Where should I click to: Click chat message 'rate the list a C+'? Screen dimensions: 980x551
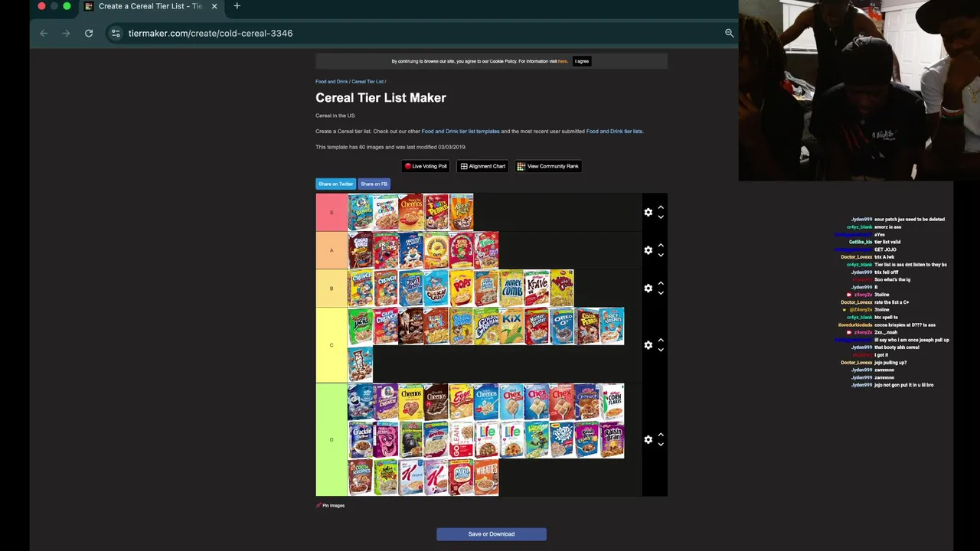point(891,302)
